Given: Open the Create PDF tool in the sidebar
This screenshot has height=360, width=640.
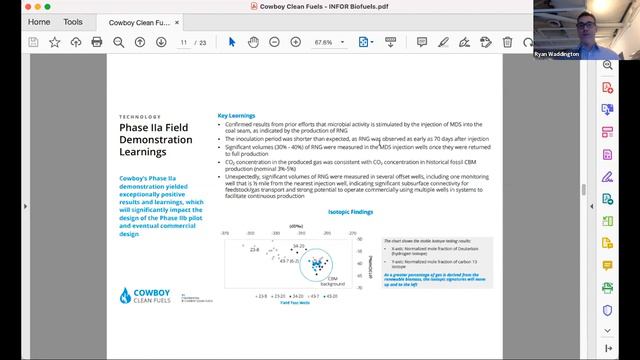Looking at the screenshot, I should click(607, 88).
